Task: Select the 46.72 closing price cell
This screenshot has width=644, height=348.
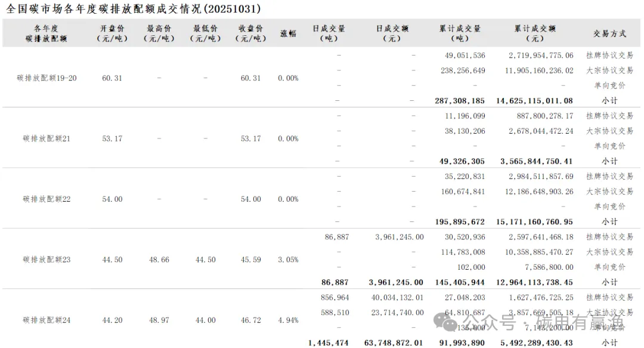Action: (x=250, y=321)
